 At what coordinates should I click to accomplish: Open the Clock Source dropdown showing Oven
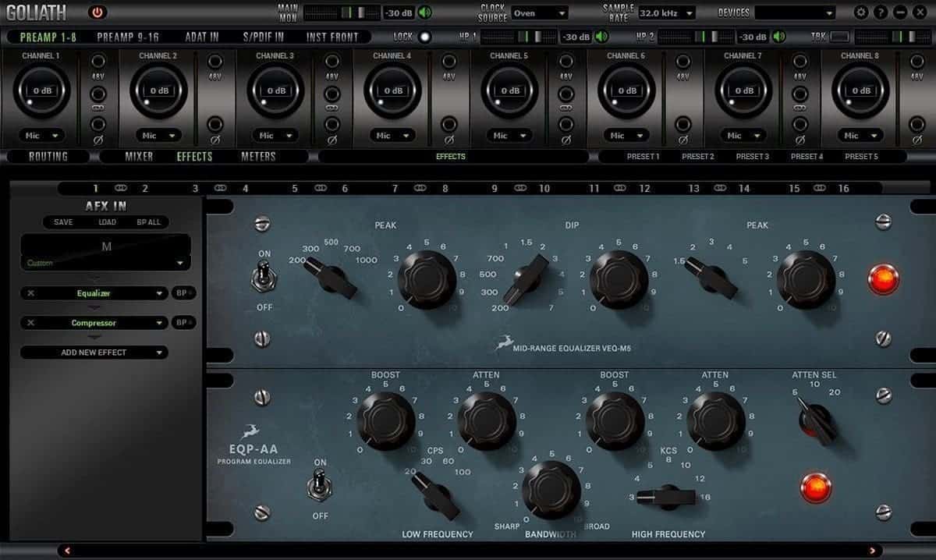(540, 12)
